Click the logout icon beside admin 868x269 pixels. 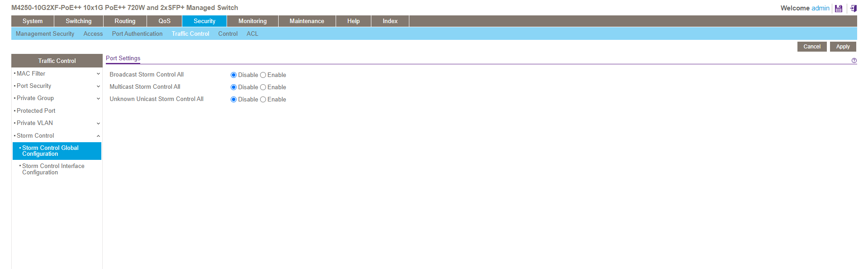(x=853, y=9)
